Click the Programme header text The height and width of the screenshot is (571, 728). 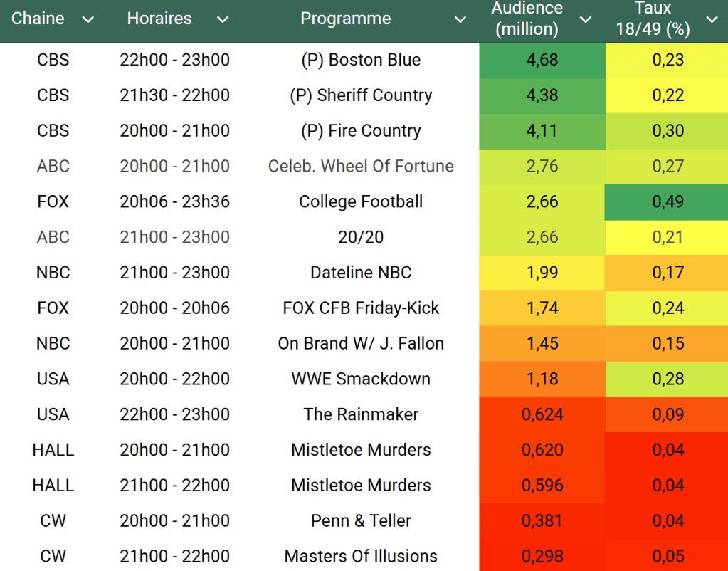[x=345, y=19]
